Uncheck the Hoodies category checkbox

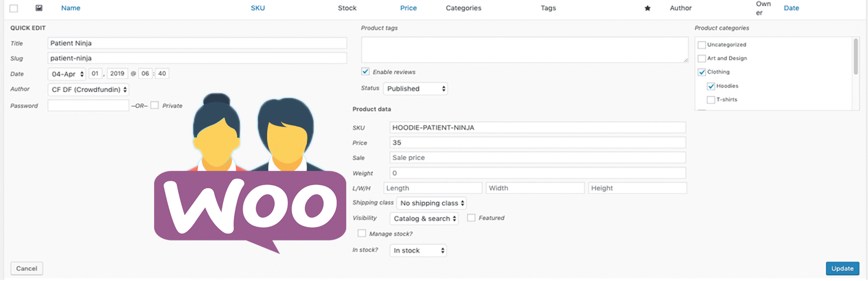[x=711, y=86]
